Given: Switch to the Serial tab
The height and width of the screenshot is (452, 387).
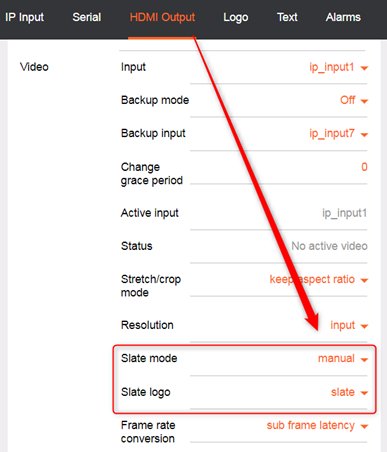Looking at the screenshot, I should 87,17.
